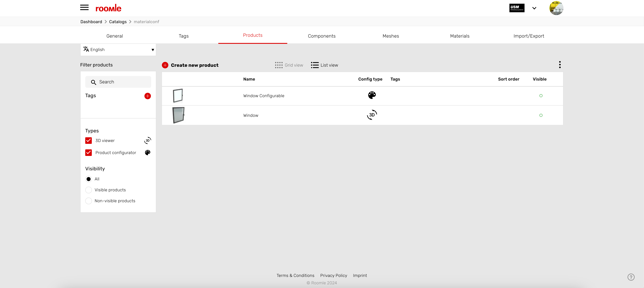Switch to the Materials tab
This screenshot has height=288, width=644.
[x=459, y=36]
